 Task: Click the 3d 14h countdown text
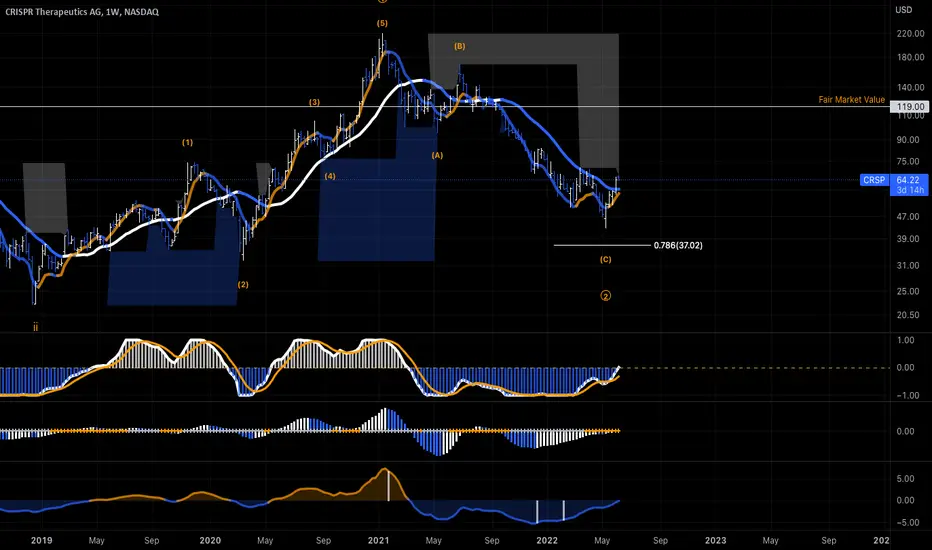[x=910, y=190]
